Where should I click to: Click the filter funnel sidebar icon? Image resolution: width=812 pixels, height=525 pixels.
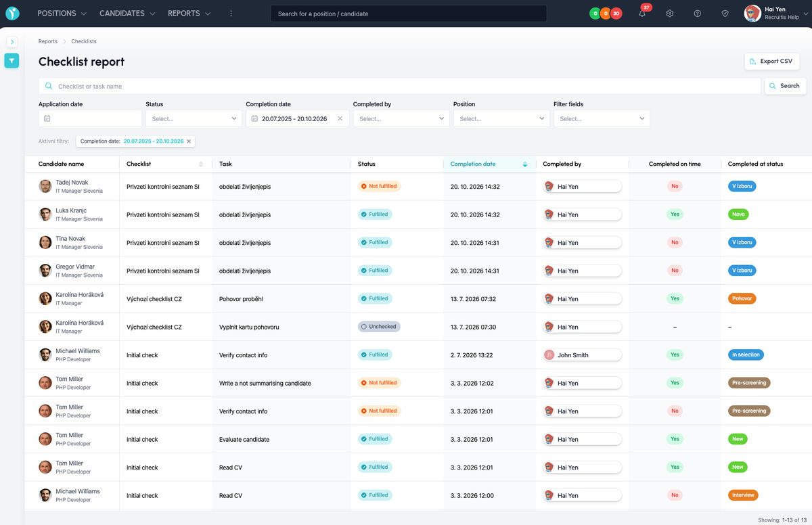(x=12, y=61)
